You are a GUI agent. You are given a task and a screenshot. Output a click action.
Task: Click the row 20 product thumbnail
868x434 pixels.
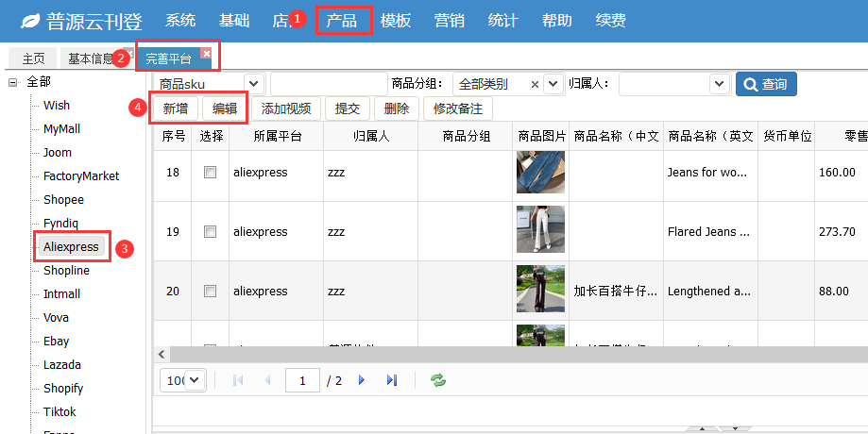(540, 289)
